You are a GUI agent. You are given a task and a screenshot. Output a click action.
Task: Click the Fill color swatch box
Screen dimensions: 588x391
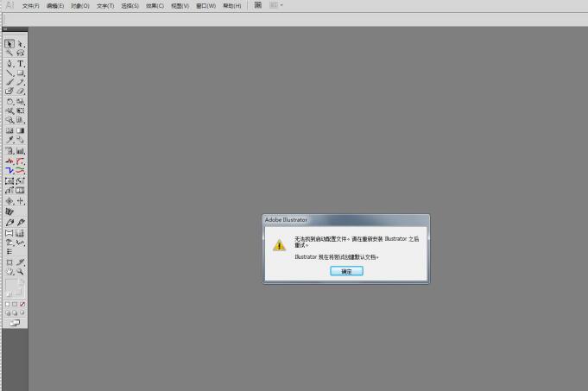pos(12,285)
